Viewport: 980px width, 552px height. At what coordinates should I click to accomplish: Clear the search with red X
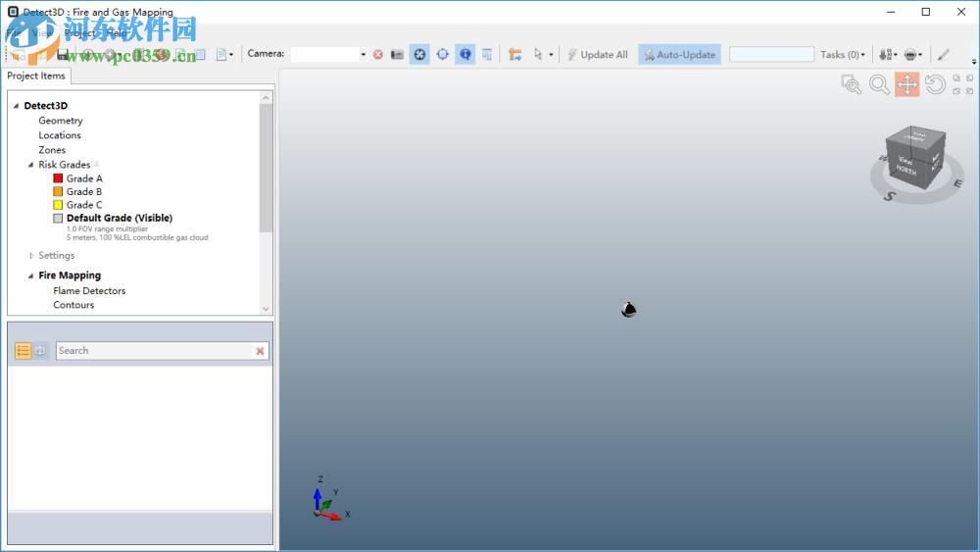(x=260, y=351)
